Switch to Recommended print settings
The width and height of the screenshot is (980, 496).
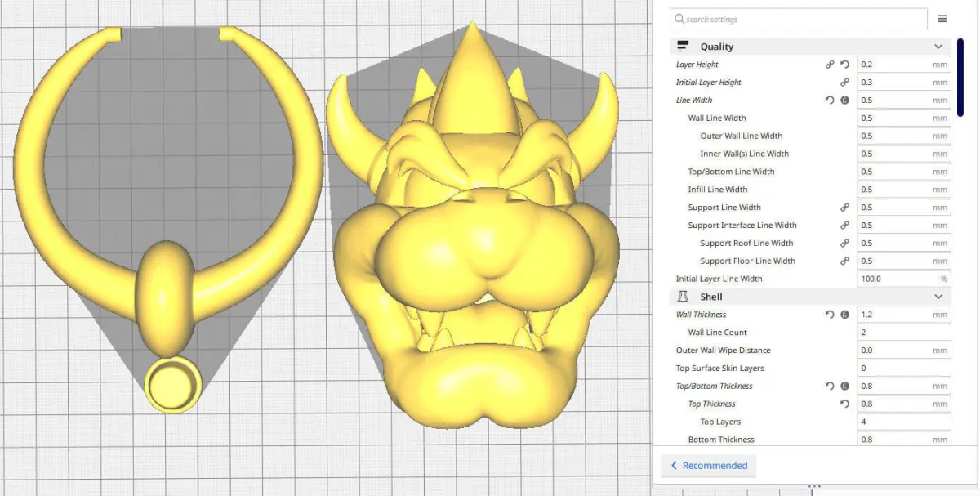[709, 466]
